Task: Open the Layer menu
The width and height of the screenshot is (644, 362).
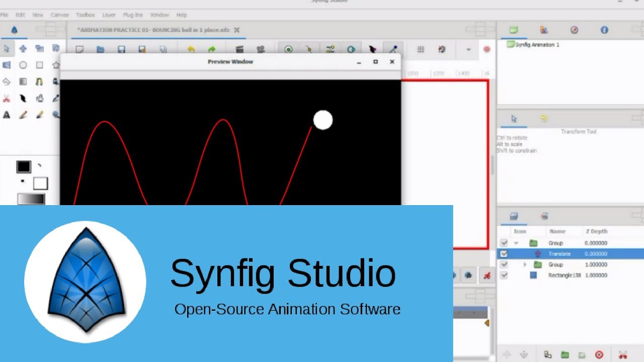Action: (x=109, y=15)
